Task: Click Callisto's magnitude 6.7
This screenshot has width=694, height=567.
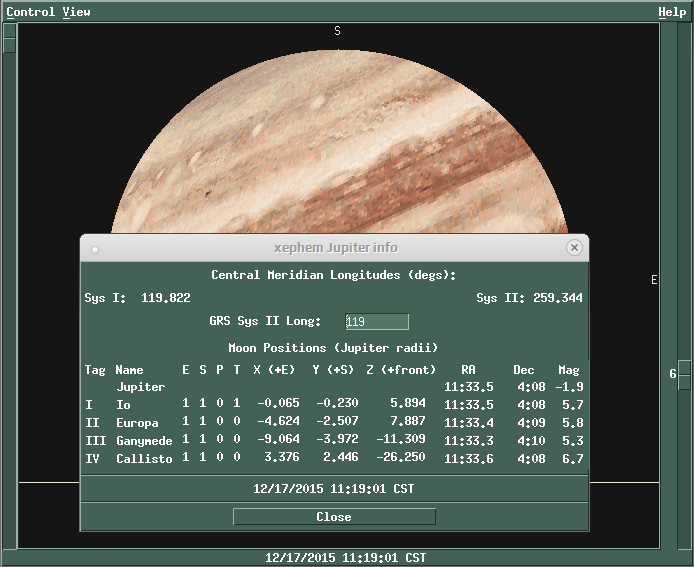Action: tap(573, 459)
